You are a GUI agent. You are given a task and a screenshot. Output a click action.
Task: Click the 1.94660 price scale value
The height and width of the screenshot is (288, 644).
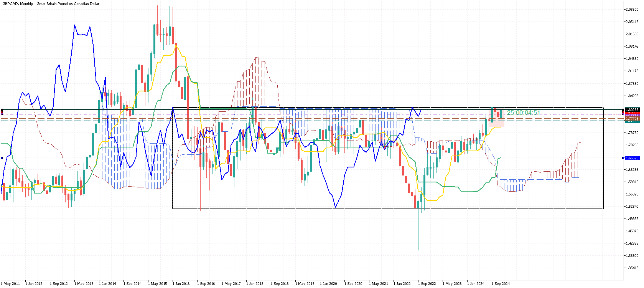[x=632, y=59]
